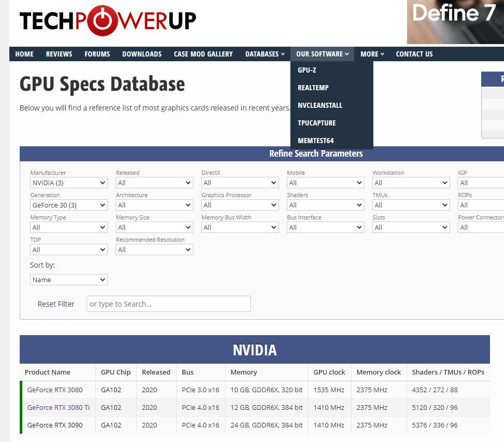This screenshot has height=442, width=504.
Task: Open the Memory Type filter dropdown
Action: click(69, 227)
